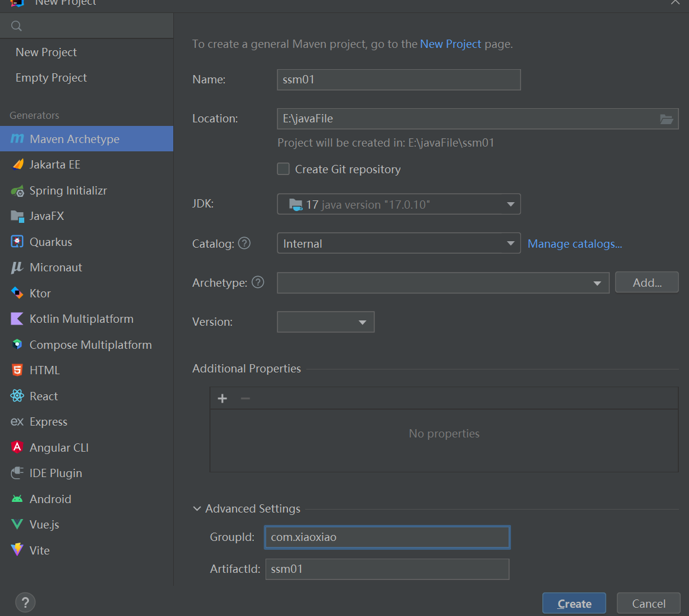Click the Angular CLI logo icon

coord(17,448)
